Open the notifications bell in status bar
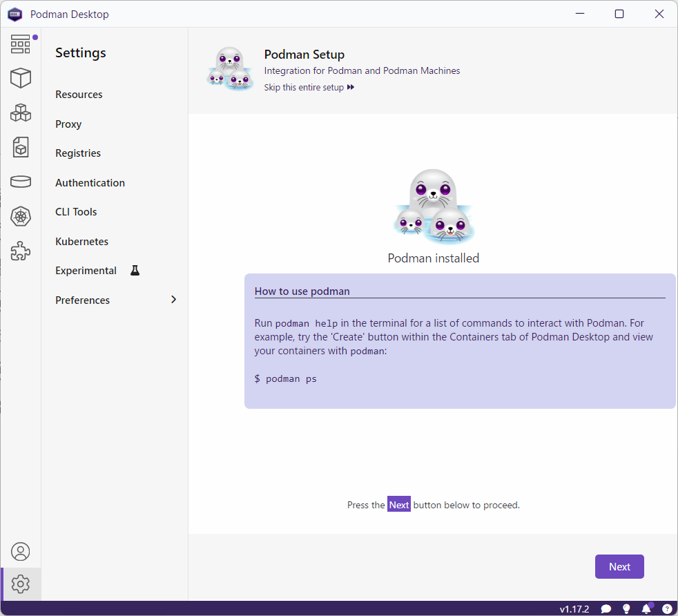Screen dimensions: 678x616 point(646,608)
